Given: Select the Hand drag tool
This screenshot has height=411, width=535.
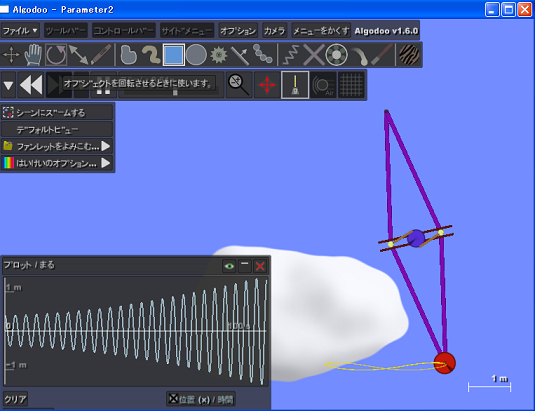Looking at the screenshot, I should pyautogui.click(x=33, y=55).
